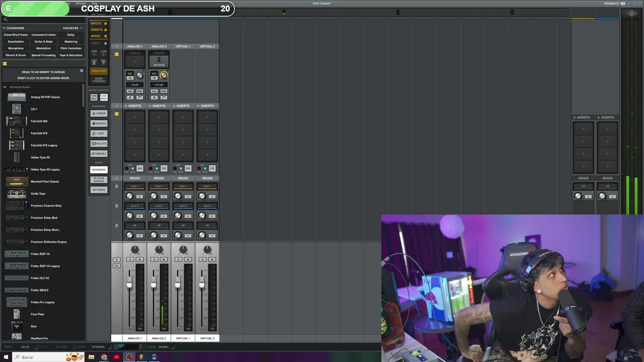Click the Analog 2 highlighted gain knob
This screenshot has width=644, height=362.
(164, 75)
